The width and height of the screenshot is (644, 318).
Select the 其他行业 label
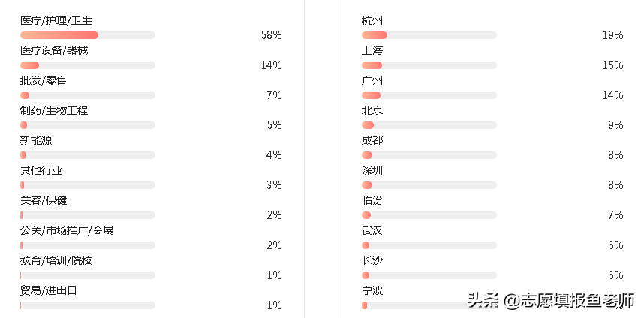point(41,170)
